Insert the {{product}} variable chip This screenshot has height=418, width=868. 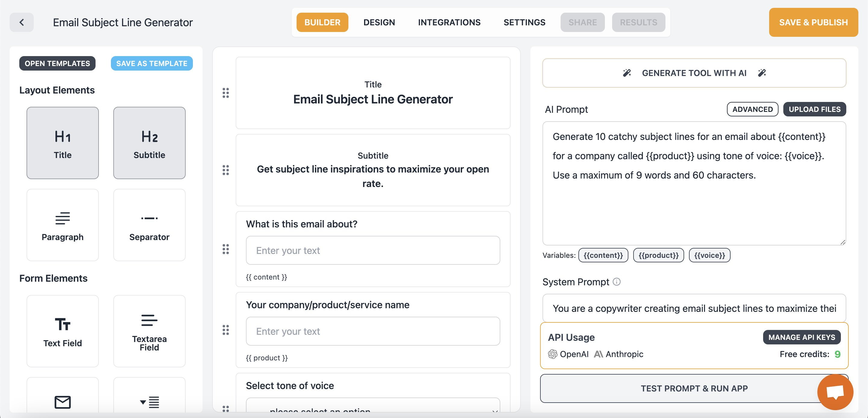coord(659,255)
